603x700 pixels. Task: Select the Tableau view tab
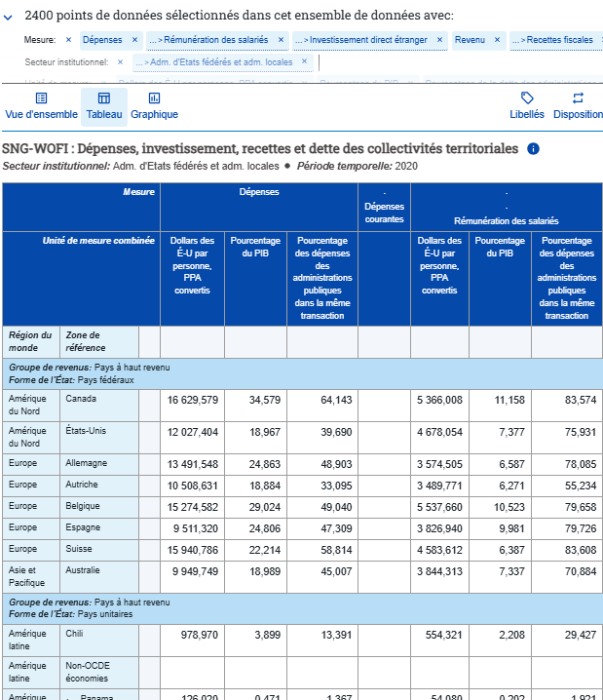coord(104,106)
